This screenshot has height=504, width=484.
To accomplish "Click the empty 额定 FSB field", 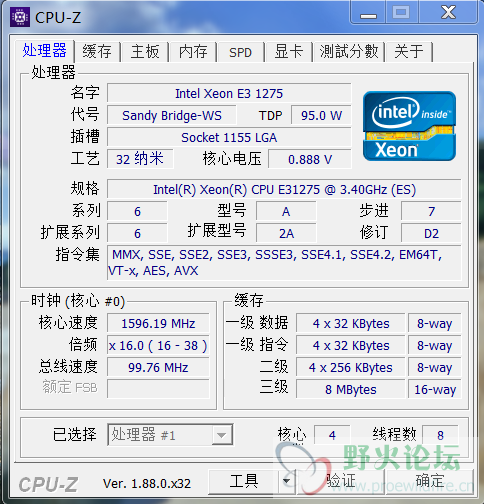I will pyautogui.click(x=158, y=388).
